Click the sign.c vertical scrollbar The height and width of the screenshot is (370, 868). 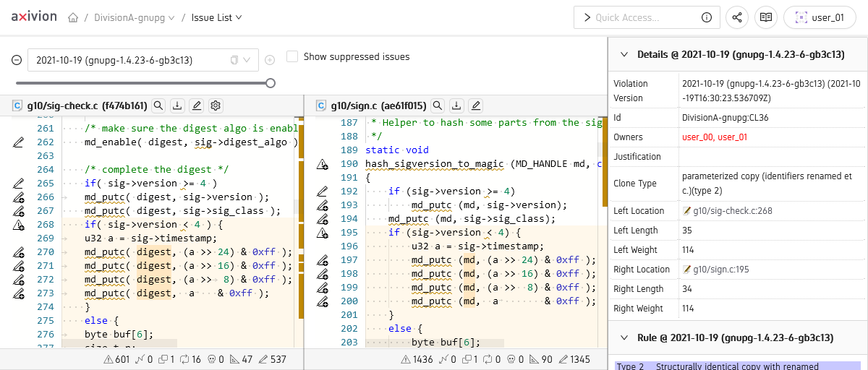point(604,231)
